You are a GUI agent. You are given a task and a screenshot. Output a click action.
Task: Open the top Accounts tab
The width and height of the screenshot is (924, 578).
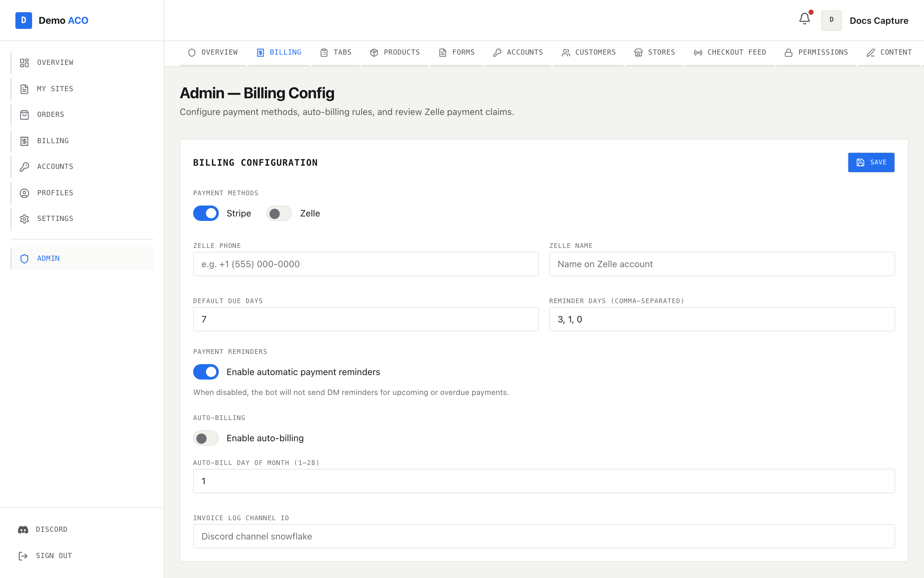pos(518,53)
